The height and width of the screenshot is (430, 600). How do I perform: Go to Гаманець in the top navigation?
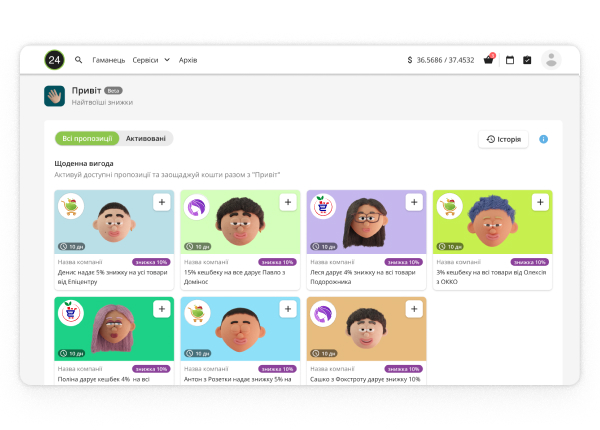pos(108,60)
